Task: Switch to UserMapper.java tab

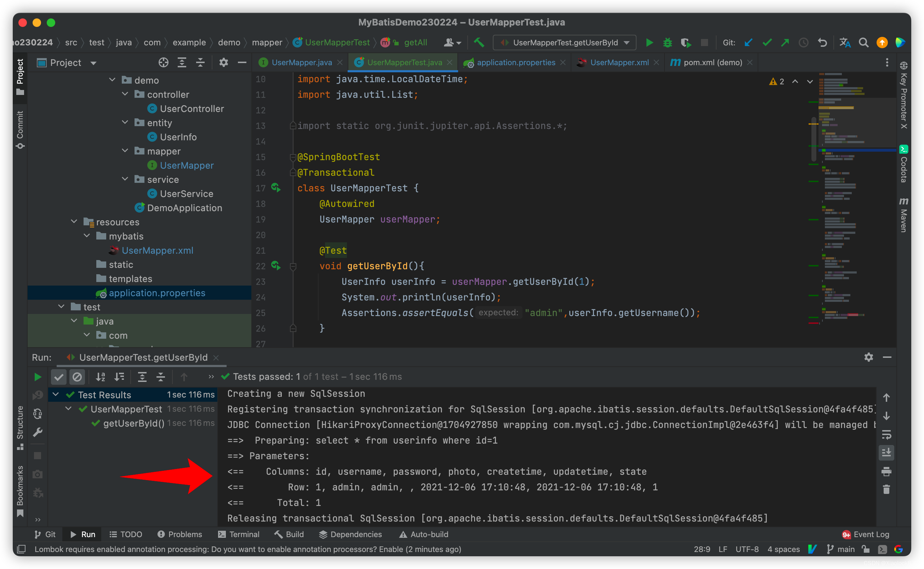Action: pyautogui.click(x=302, y=62)
